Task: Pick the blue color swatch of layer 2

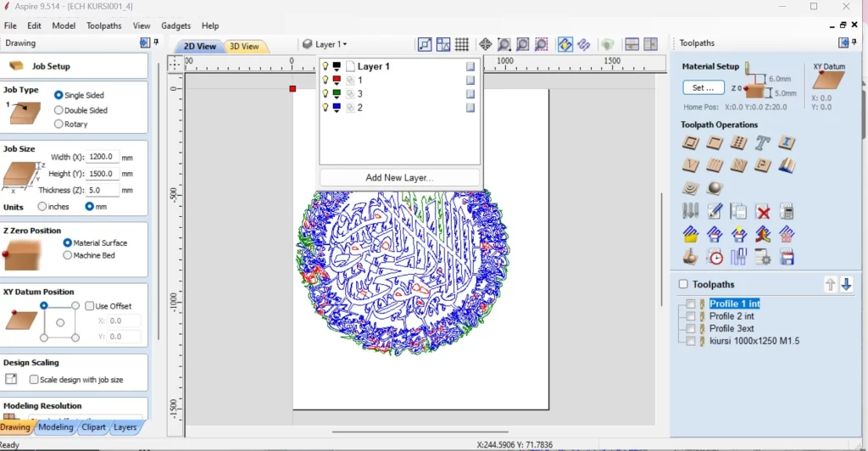Action: 337,108
